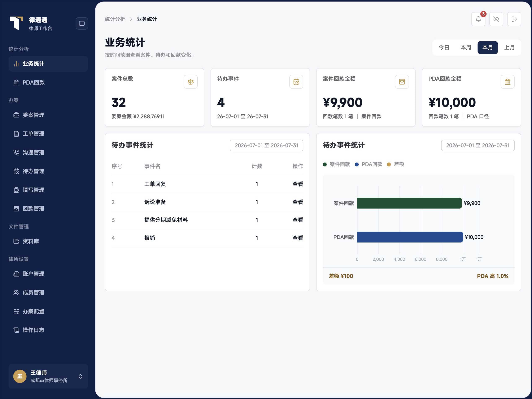Click card icon on 案件回款金额 card

tap(402, 82)
